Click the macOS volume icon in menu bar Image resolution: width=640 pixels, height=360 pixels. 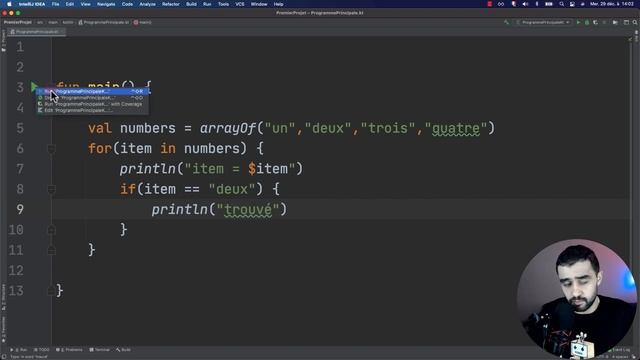(525, 4)
